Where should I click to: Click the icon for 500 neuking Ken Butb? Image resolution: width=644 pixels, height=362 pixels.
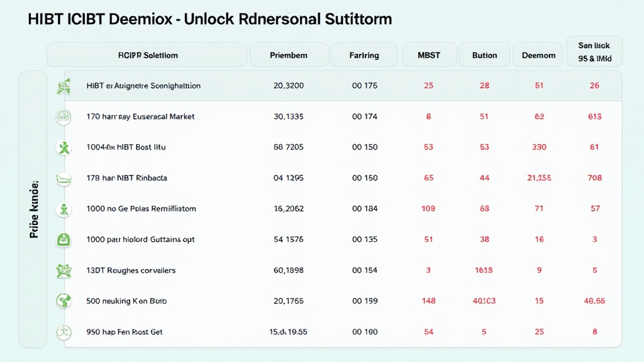coord(62,302)
